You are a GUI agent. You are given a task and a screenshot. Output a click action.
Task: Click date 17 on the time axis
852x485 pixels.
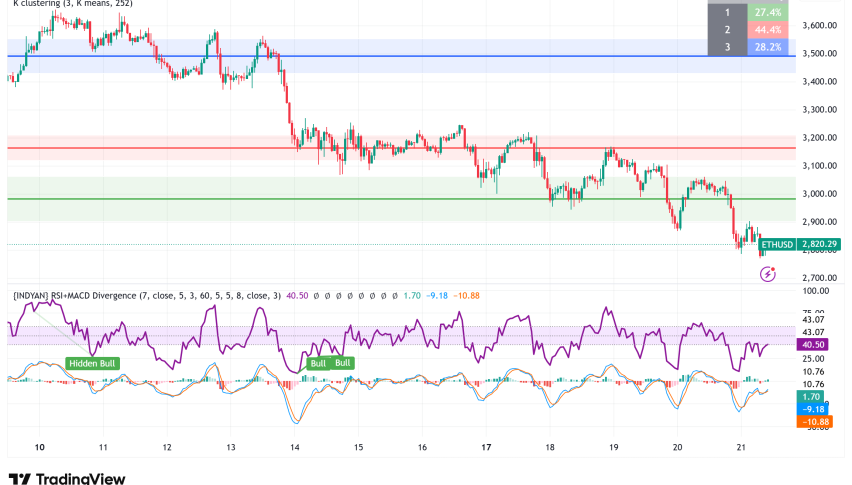click(486, 447)
